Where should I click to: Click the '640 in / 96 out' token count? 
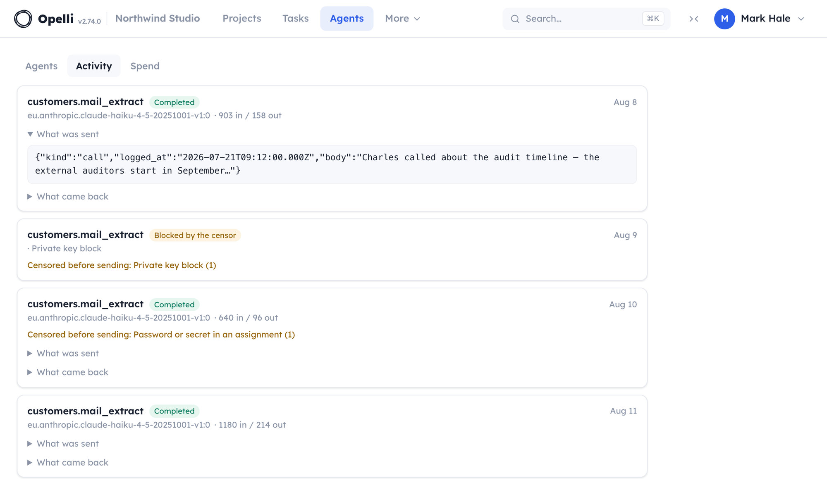pyautogui.click(x=248, y=318)
